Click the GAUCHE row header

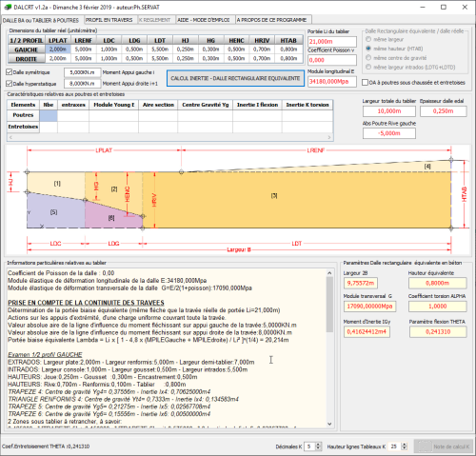coord(27,50)
